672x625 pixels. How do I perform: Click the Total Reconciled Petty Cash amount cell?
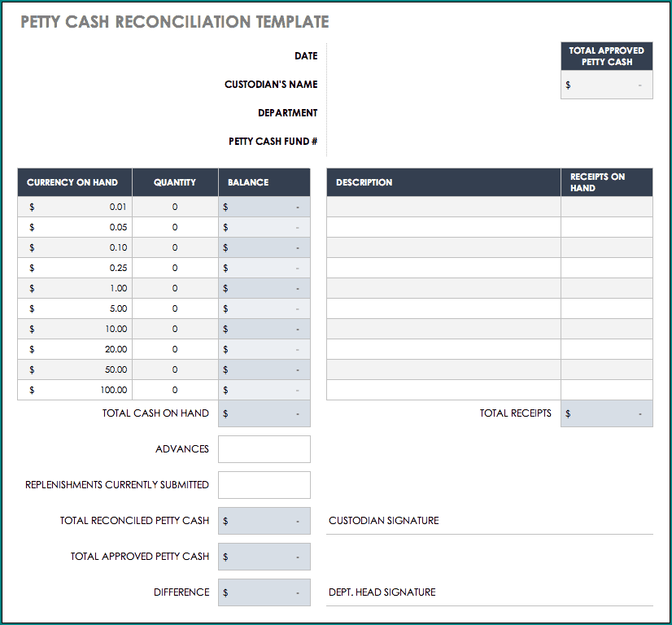click(264, 521)
